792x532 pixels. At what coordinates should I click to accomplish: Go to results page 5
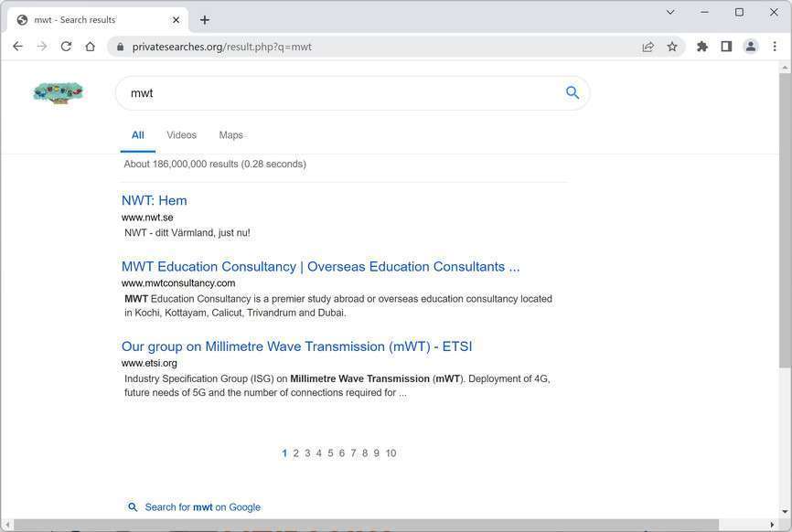pos(330,453)
